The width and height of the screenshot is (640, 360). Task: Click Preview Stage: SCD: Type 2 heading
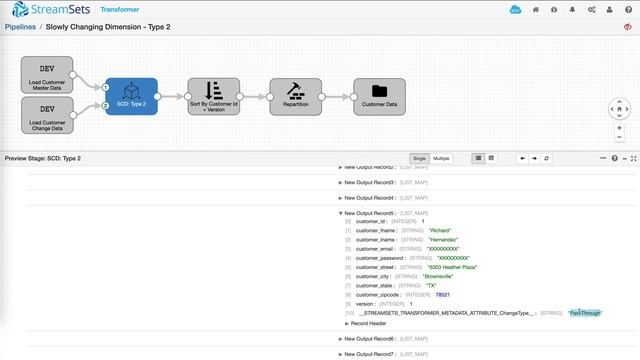pos(43,158)
